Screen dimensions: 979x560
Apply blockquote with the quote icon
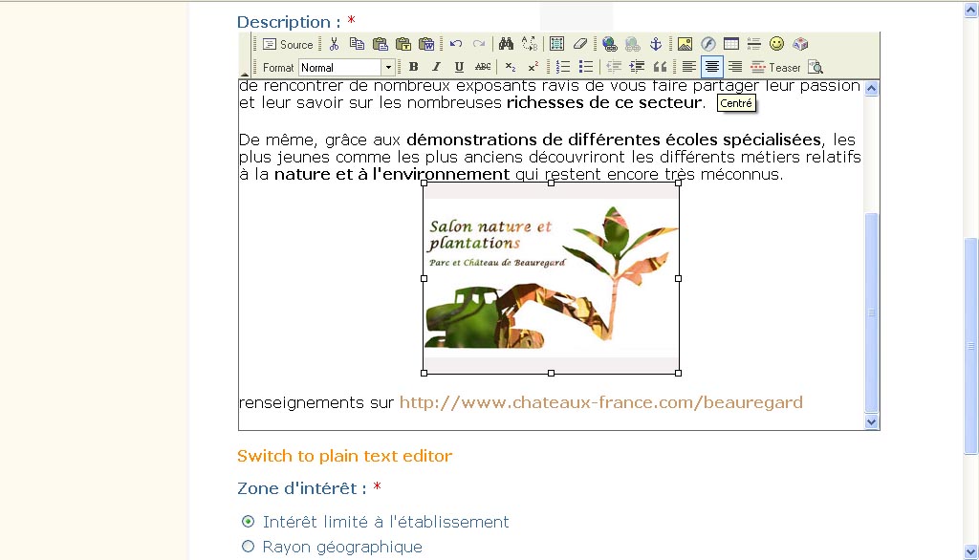660,68
